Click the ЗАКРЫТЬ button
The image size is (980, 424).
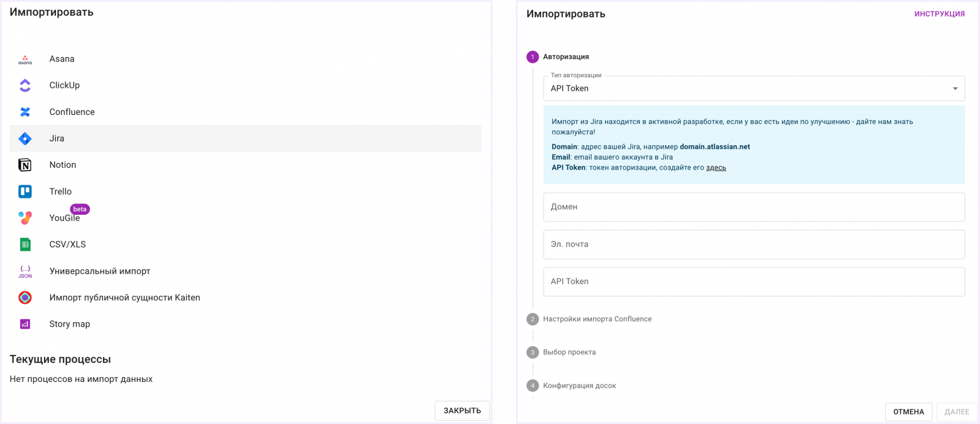pyautogui.click(x=462, y=411)
